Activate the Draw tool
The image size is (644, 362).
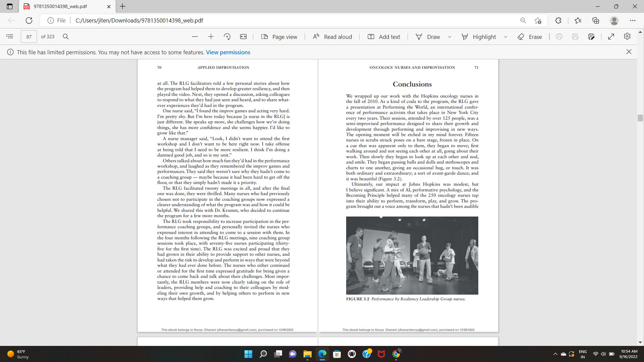[428, 37]
